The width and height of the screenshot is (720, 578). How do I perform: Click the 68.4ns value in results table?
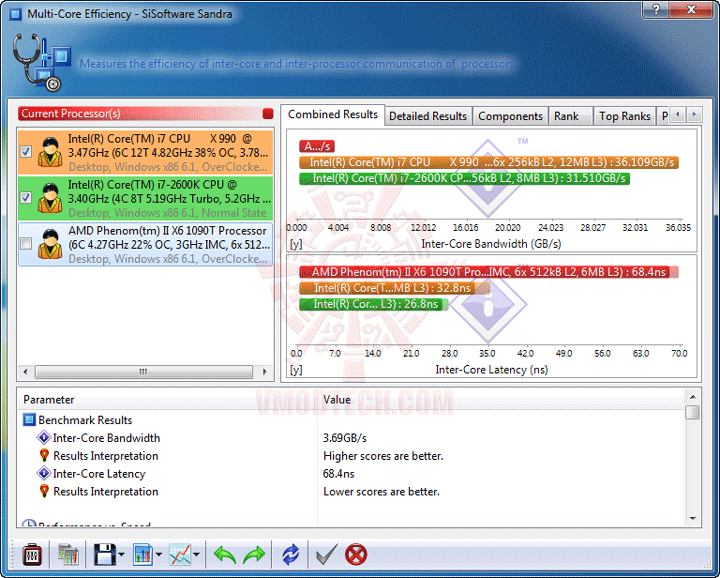(x=338, y=473)
